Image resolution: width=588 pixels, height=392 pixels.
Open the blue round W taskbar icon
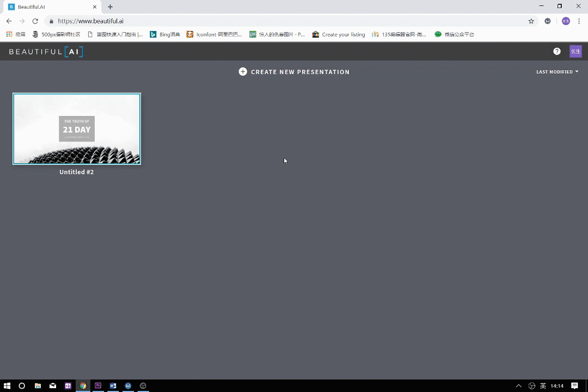pos(128,385)
